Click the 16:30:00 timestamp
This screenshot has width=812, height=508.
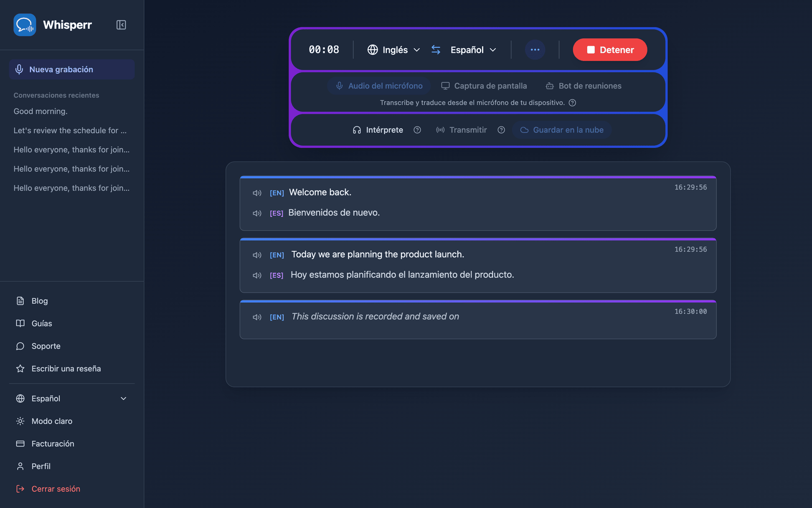[x=691, y=311]
